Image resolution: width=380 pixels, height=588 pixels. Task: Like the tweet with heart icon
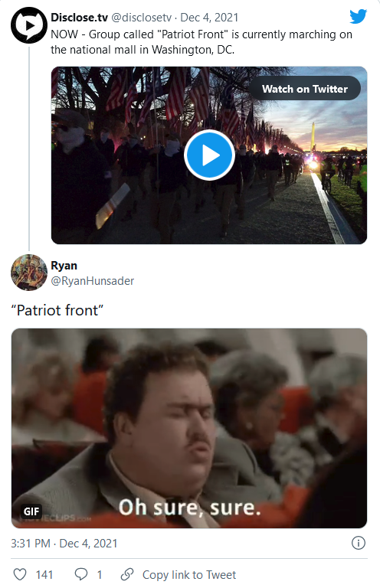point(20,574)
